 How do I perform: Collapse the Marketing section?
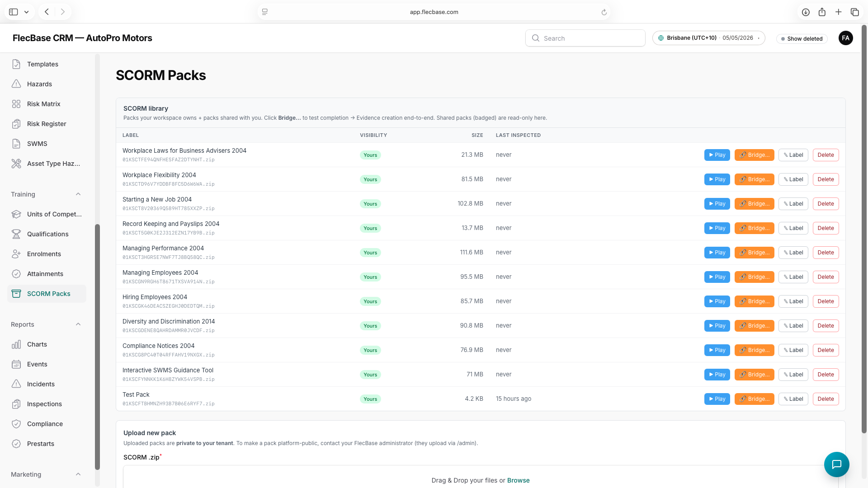(78, 474)
